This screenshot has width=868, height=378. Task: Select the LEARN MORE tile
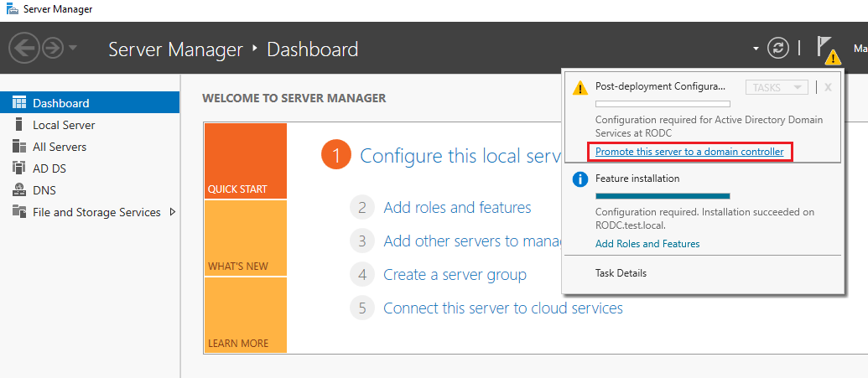(245, 315)
